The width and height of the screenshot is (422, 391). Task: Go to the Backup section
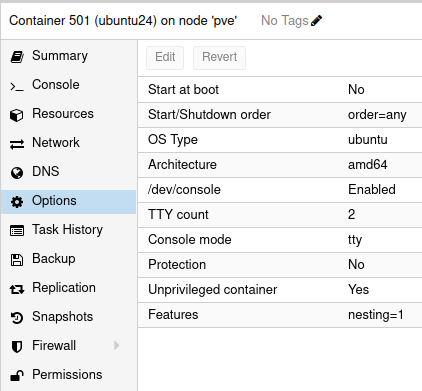69,259
